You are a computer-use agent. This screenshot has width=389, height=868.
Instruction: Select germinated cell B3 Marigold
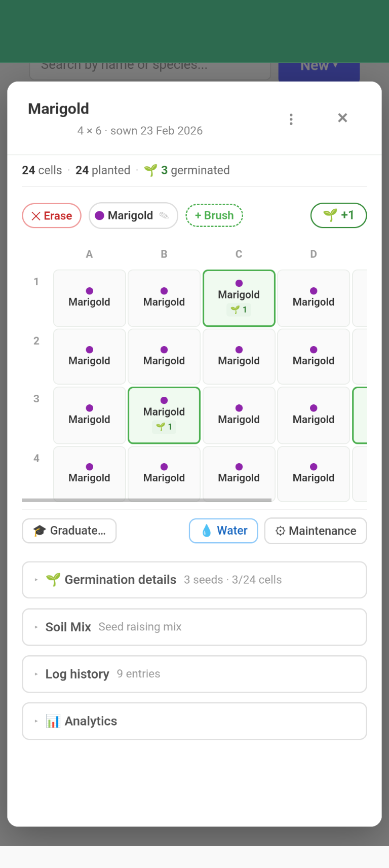point(164,416)
